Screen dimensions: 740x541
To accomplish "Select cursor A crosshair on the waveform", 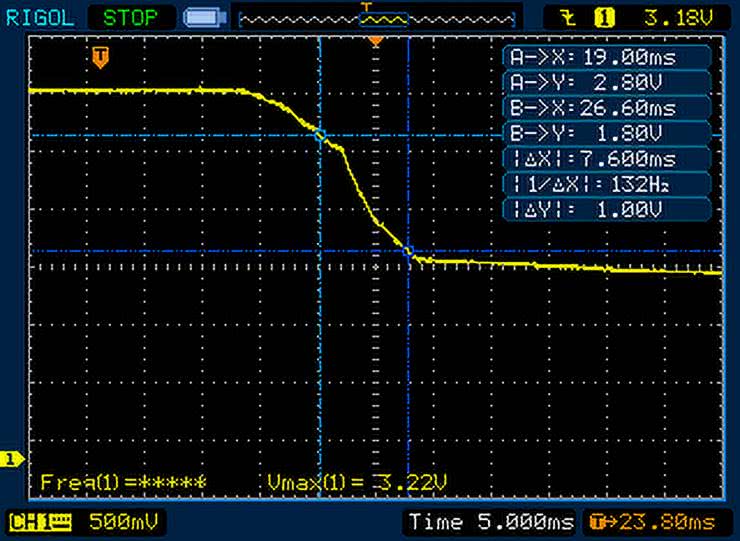I will tap(320, 134).
